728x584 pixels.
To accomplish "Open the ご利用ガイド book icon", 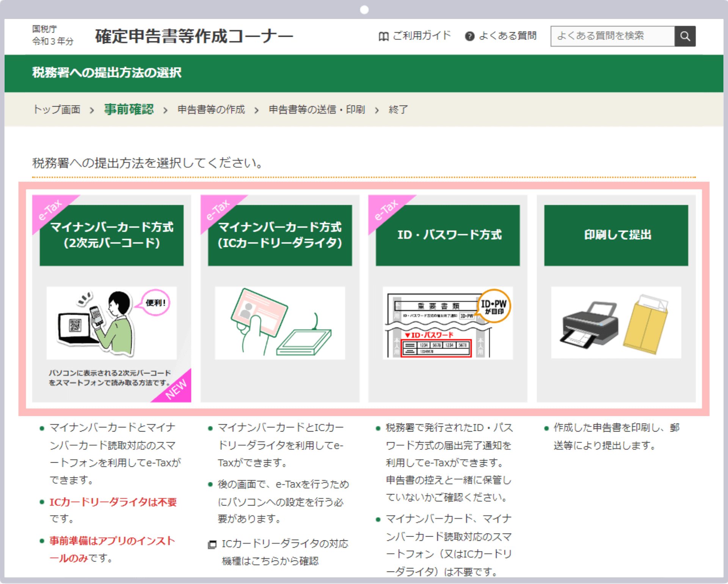I will point(383,36).
